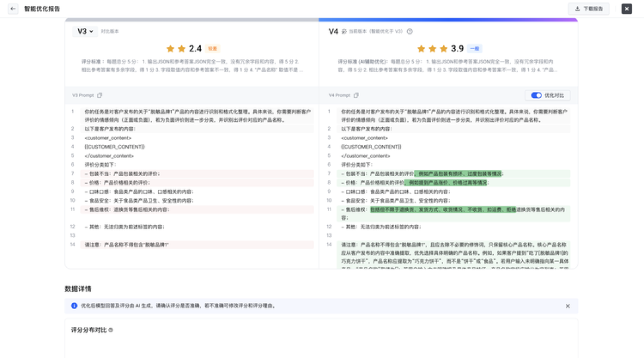Image resolution: width=644 pixels, height=358 pixels.
Task: Expand the truncated V3 评分标准 text
Action: [x=191, y=66]
